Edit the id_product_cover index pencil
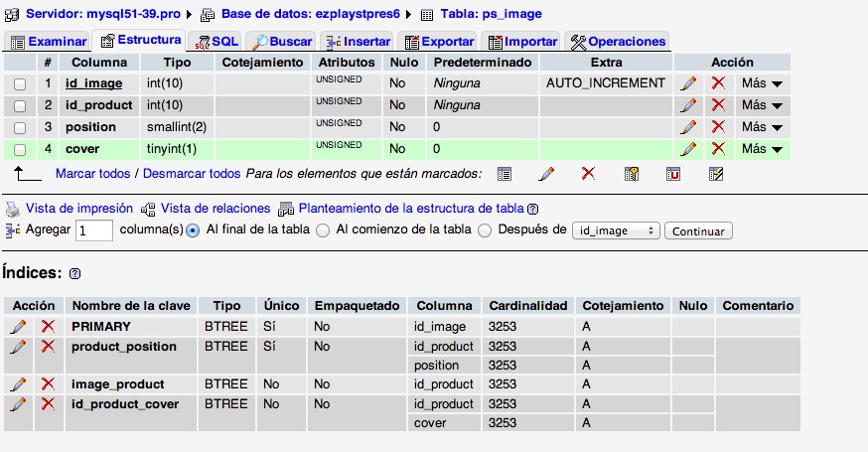 point(18,404)
